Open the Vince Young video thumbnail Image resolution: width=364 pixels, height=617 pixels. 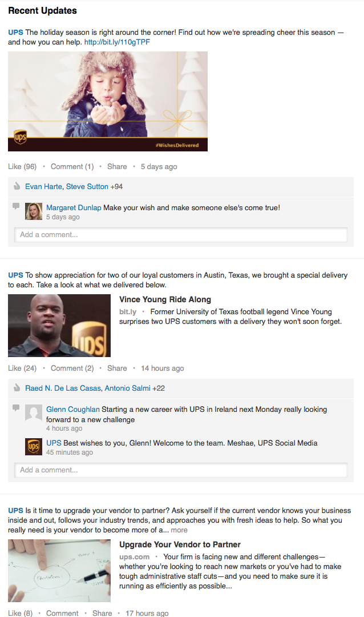click(x=59, y=326)
